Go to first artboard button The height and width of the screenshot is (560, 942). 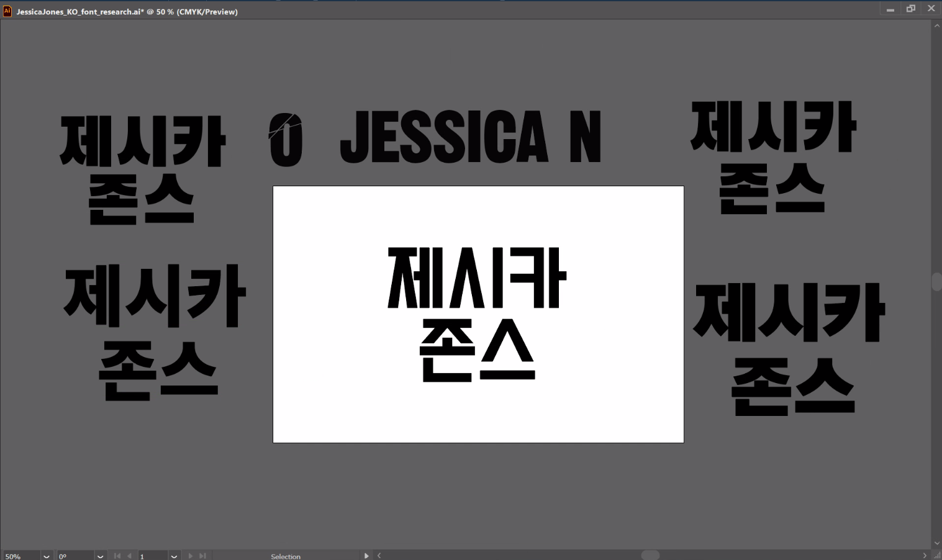117,556
